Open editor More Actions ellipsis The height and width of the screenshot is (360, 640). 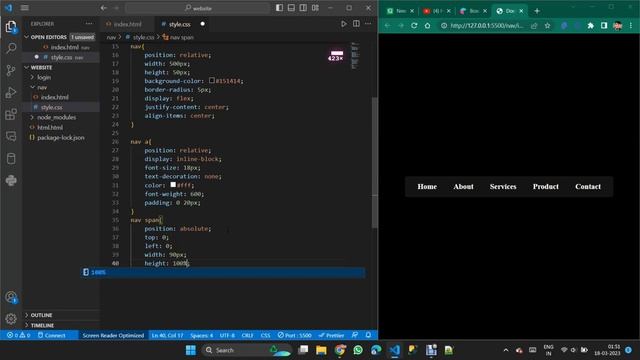368,24
